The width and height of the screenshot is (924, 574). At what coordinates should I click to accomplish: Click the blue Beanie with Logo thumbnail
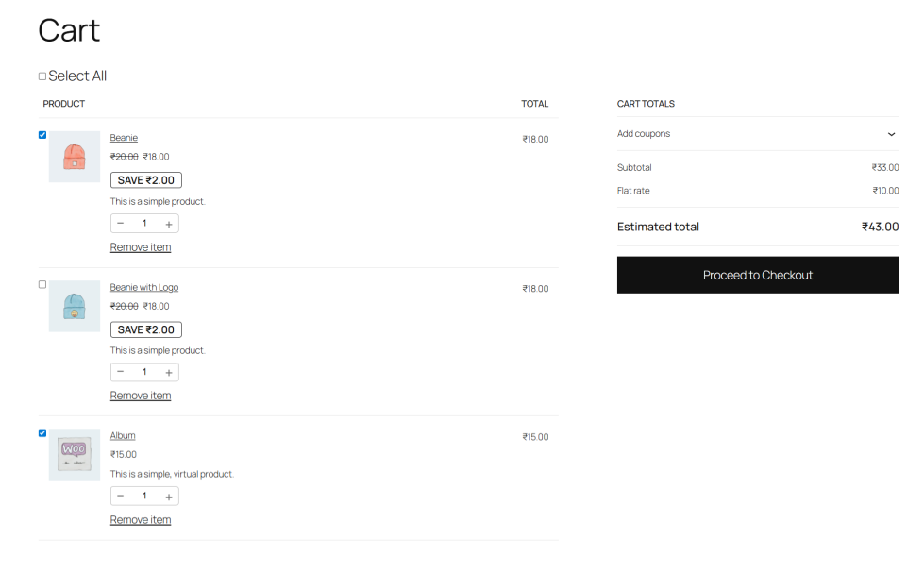(x=75, y=306)
